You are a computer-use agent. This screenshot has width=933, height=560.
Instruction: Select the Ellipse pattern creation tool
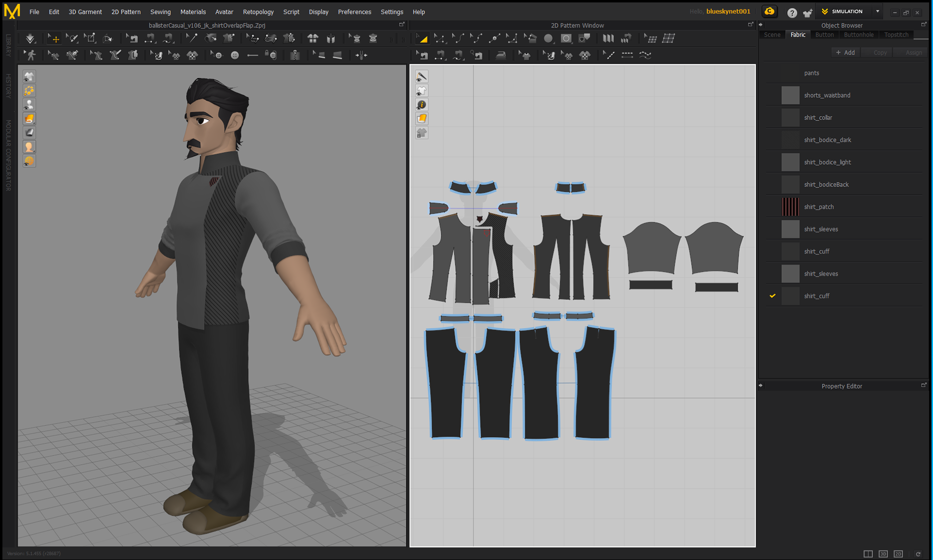(x=548, y=38)
